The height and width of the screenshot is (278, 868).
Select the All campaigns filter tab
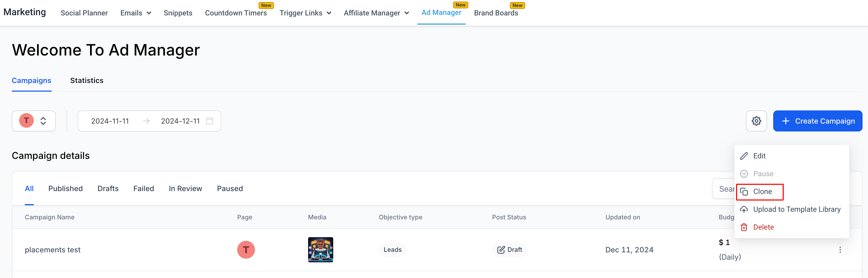pos(29,189)
